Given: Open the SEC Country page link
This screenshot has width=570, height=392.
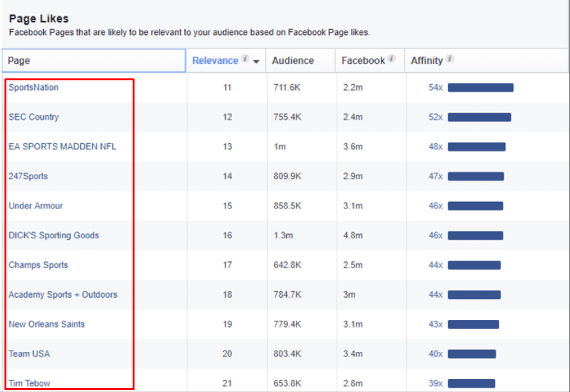Looking at the screenshot, I should (33, 117).
